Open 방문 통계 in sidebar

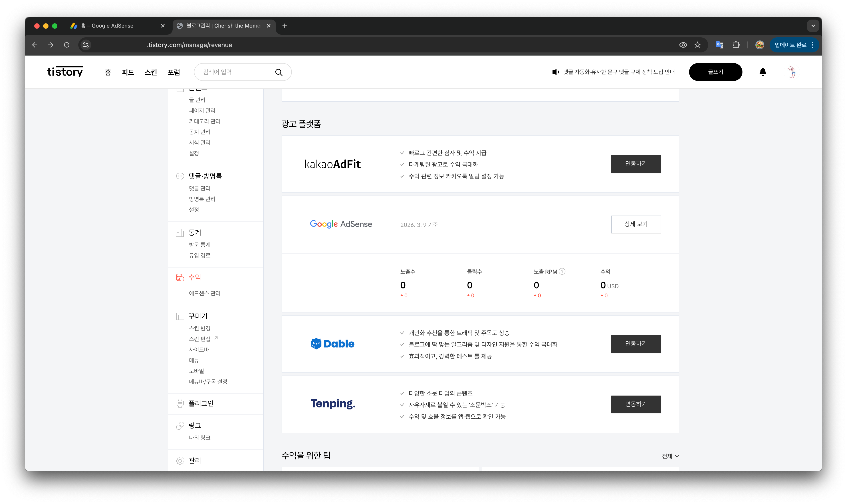[x=200, y=245]
